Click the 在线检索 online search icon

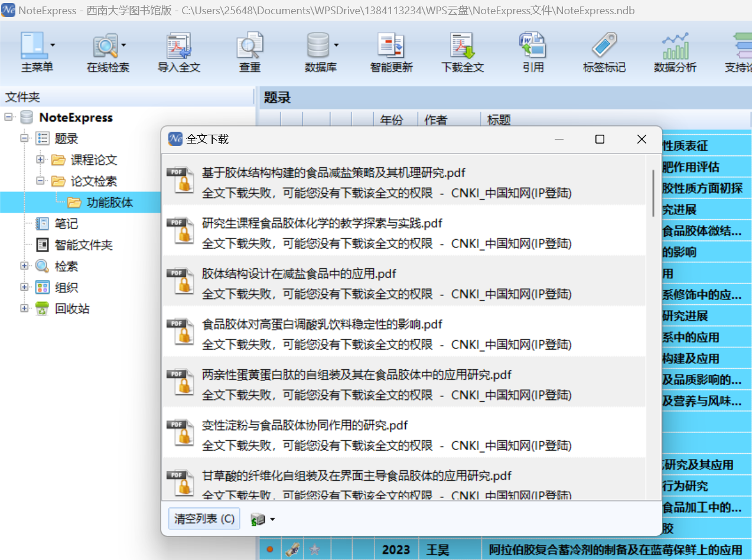pyautogui.click(x=105, y=47)
